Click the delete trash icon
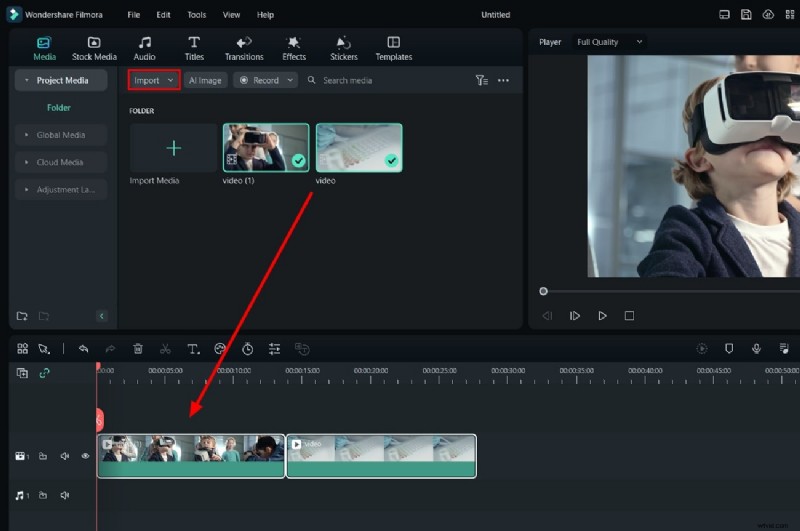The height and width of the screenshot is (531, 800). (x=138, y=349)
